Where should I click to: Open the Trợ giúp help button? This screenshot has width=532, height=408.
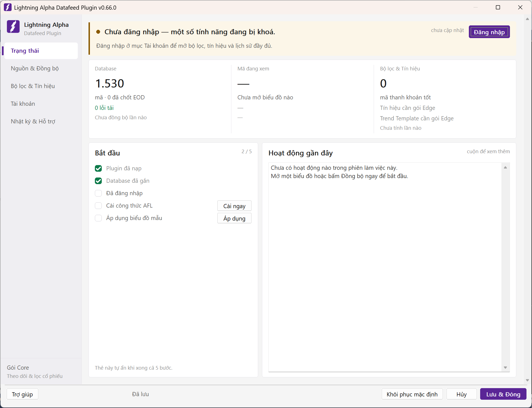click(x=22, y=394)
